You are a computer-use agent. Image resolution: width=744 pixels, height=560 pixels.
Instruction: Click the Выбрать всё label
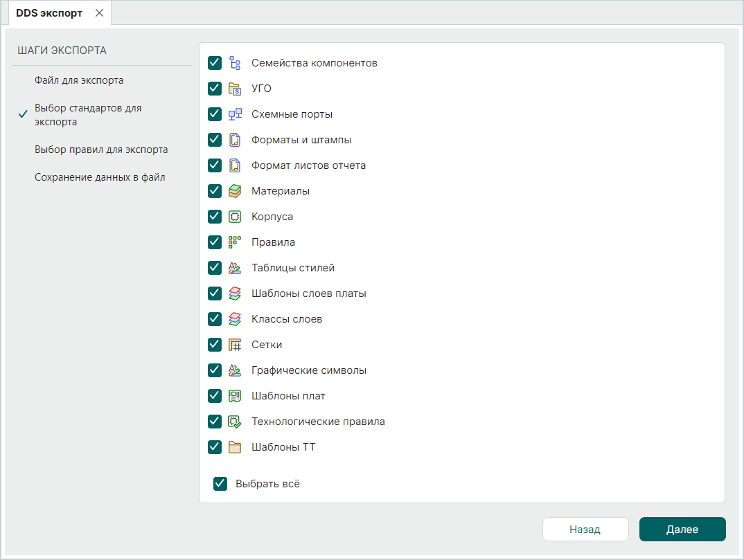coord(267,484)
